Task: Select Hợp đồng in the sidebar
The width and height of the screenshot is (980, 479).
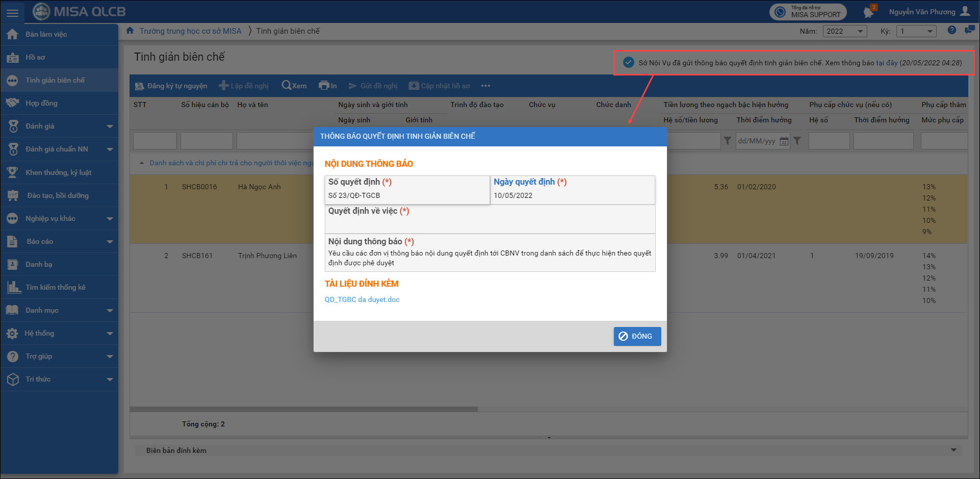Action: coord(41,103)
